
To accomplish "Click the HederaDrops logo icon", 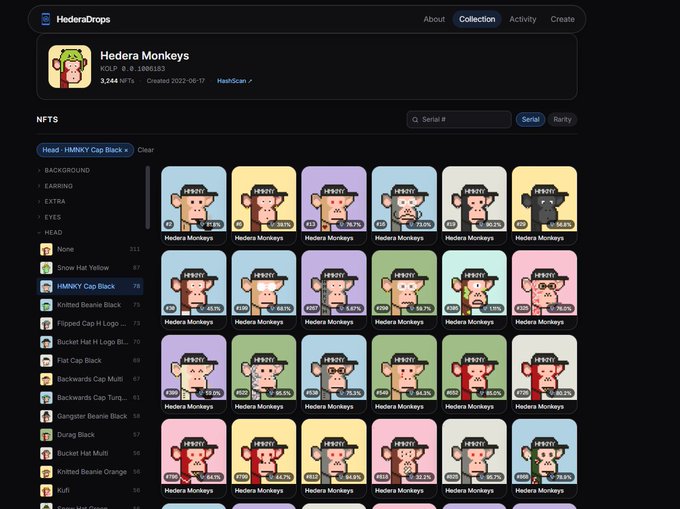I will click(x=46, y=19).
